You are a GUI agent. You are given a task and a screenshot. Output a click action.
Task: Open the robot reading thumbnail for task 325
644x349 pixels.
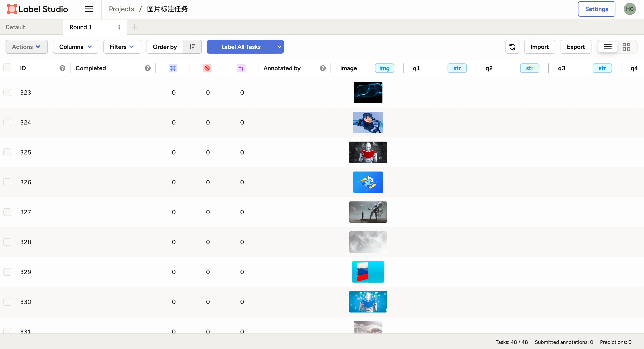(x=368, y=152)
